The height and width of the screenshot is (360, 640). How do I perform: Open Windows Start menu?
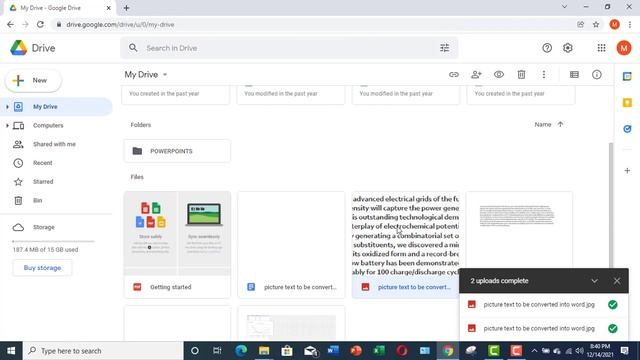click(x=11, y=351)
